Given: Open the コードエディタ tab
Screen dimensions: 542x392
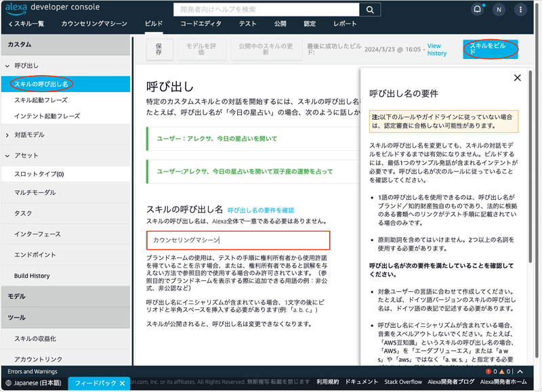Looking at the screenshot, I should click(201, 24).
